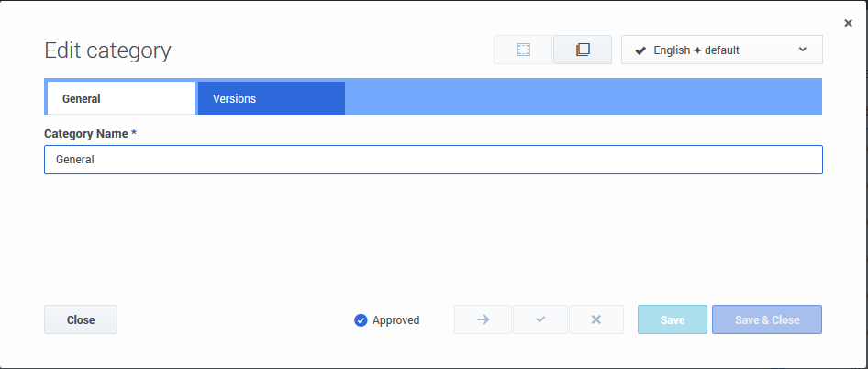Click the checkmark icon beside English
Image resolution: width=868 pixels, height=369 pixels.
[x=640, y=50]
